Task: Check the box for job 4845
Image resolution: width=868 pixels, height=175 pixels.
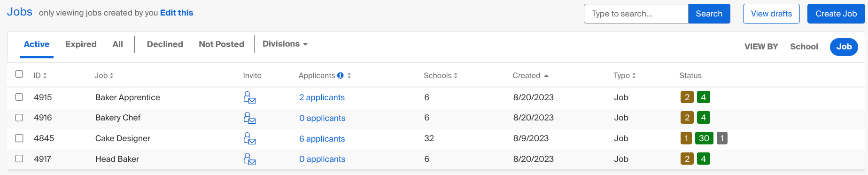Action: click(x=19, y=138)
